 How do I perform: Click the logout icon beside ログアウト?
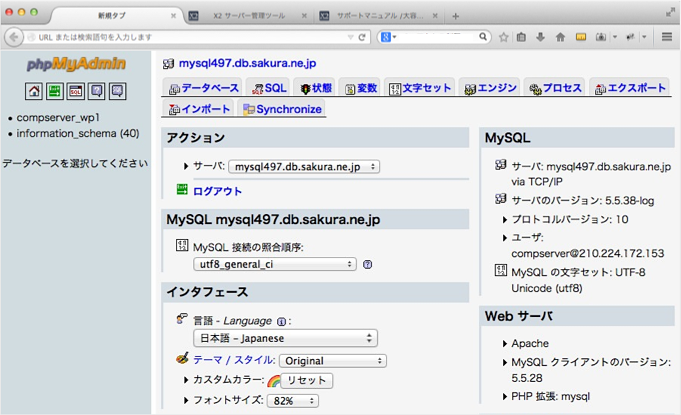pos(182,190)
